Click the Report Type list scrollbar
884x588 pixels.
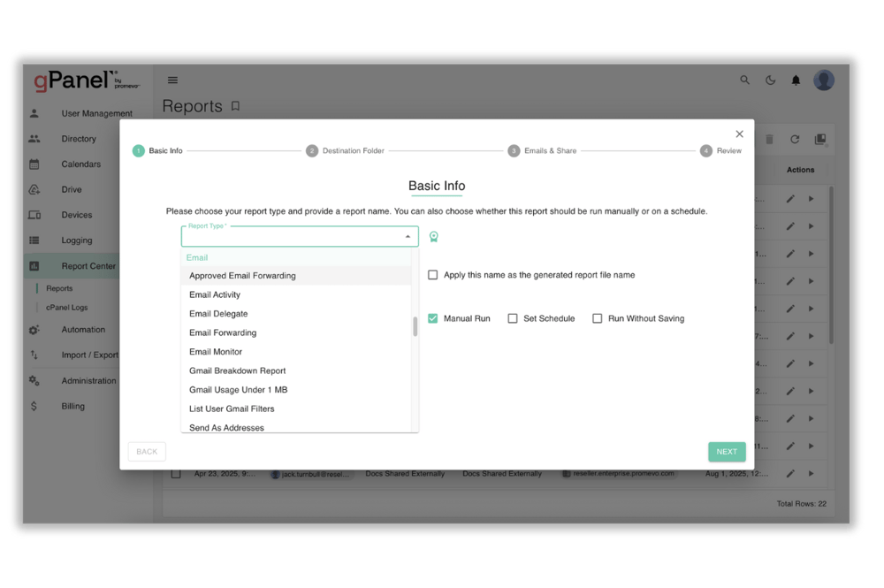[x=415, y=326]
